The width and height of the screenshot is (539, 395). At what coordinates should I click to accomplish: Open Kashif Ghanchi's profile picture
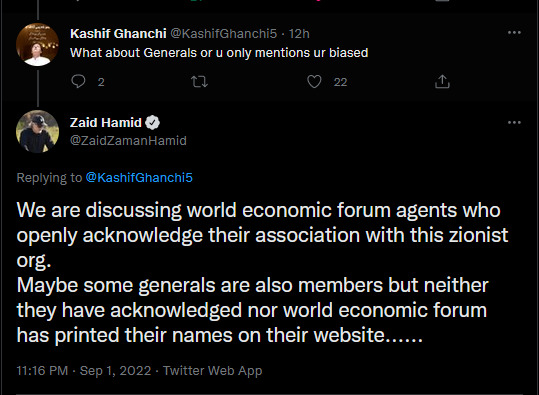tap(37, 44)
